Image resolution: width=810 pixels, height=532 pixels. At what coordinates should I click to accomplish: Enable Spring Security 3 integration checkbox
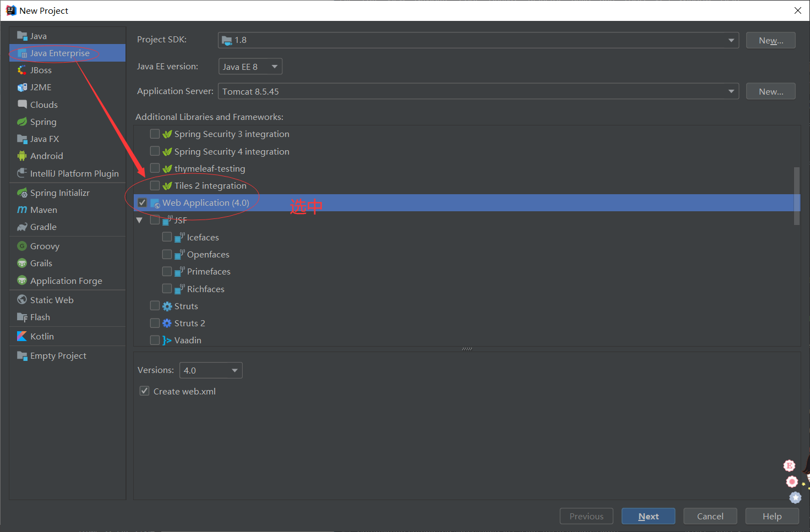pos(155,134)
